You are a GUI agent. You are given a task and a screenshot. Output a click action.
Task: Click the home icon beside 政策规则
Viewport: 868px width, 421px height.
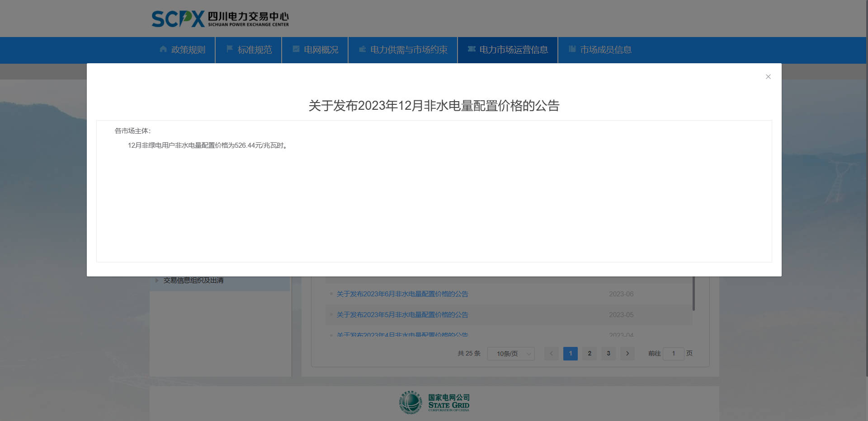[x=163, y=49]
